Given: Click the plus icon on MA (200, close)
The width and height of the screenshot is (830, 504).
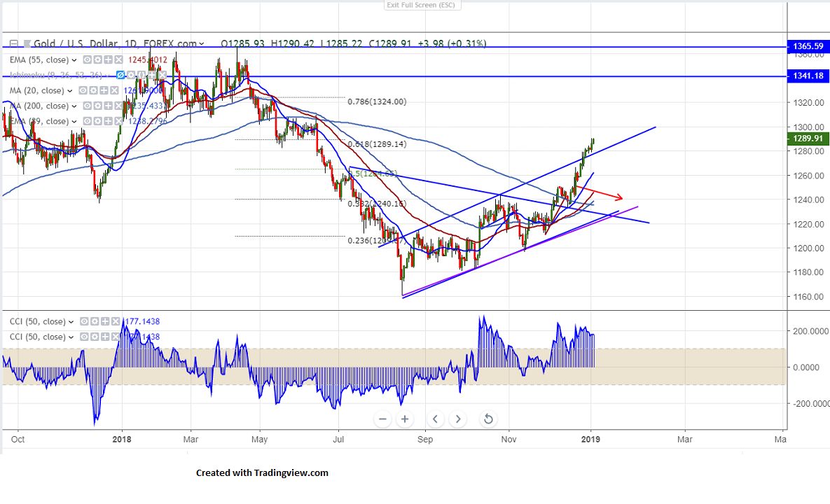Looking at the screenshot, I should tap(108, 106).
